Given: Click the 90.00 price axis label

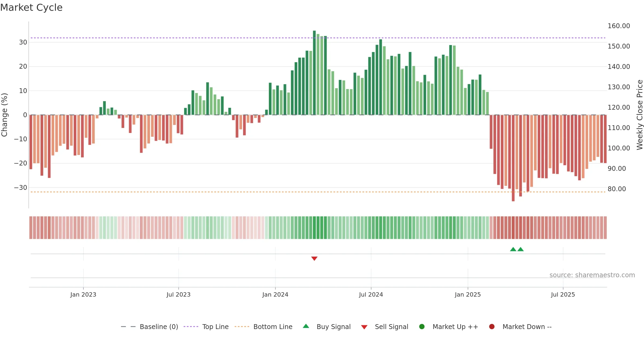Looking at the screenshot, I should pyautogui.click(x=617, y=169).
